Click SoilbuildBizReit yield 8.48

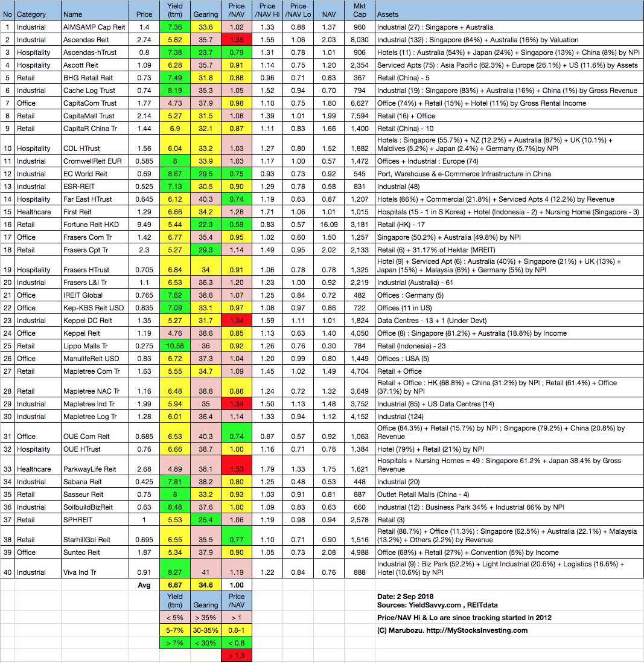click(x=175, y=507)
